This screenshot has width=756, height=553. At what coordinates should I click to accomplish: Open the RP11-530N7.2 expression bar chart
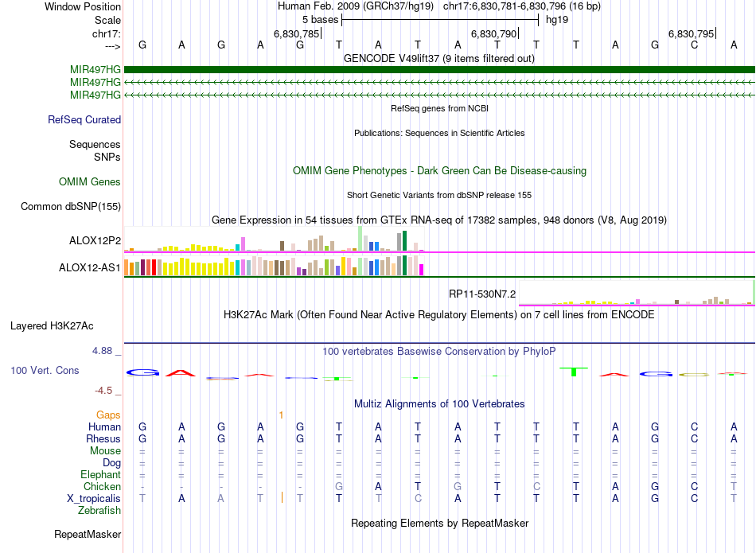click(x=637, y=293)
